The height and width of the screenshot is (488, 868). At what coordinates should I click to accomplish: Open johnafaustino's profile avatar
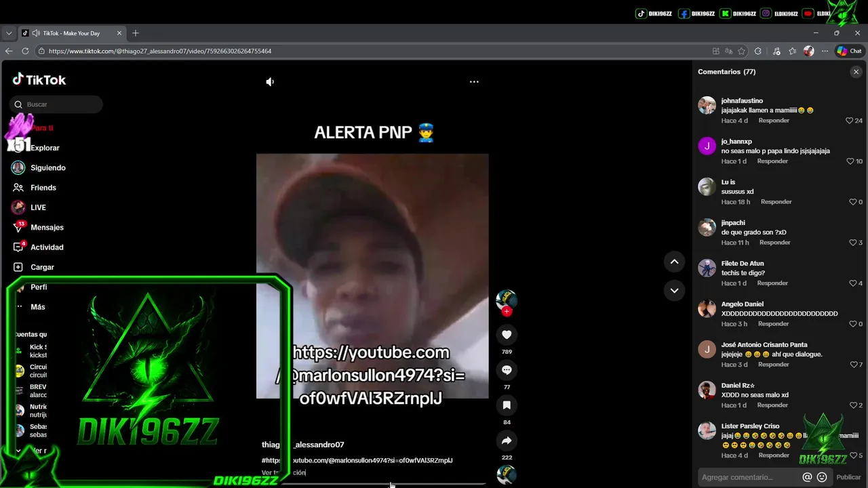tap(707, 105)
